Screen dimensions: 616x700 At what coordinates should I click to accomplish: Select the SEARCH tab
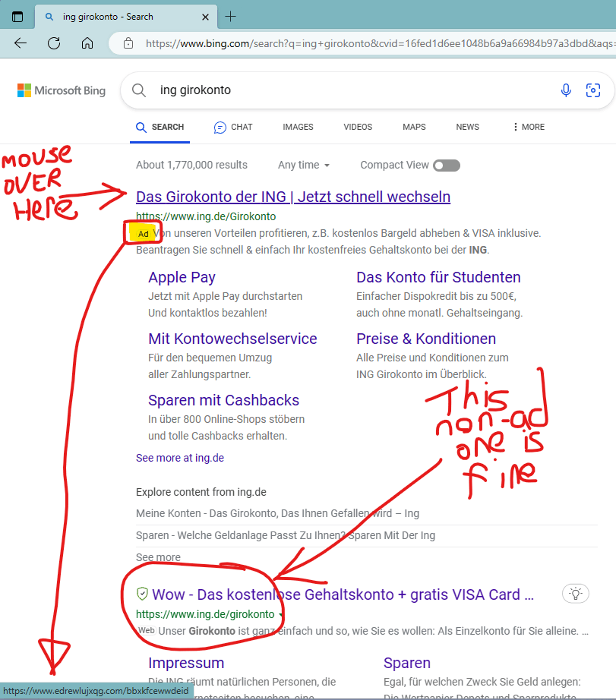point(160,128)
